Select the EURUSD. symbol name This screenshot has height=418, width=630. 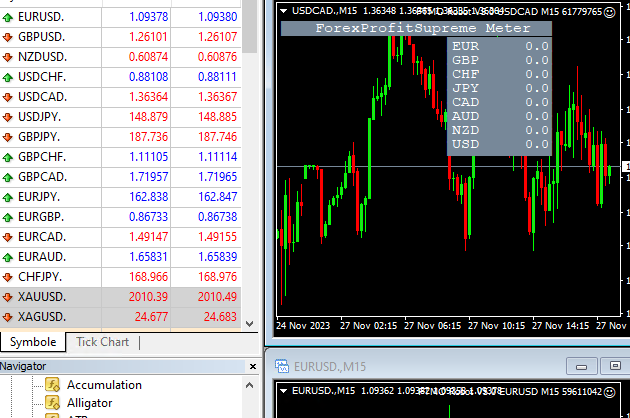(41, 17)
